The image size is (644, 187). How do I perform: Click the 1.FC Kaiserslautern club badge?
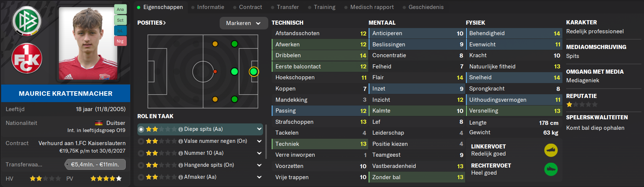click(27, 59)
